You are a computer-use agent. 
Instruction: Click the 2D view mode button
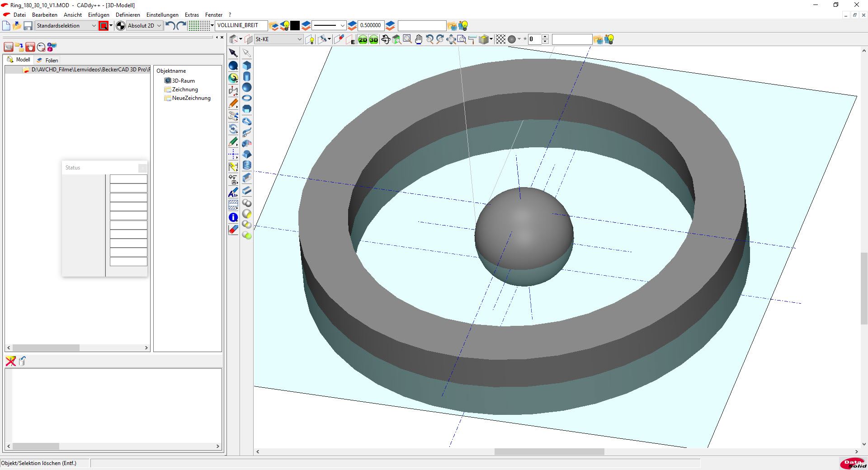[363, 40]
